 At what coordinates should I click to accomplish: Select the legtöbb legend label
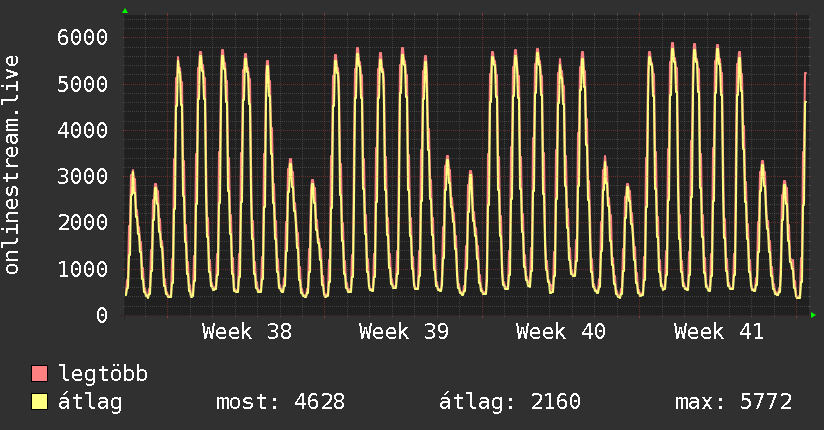[103, 374]
